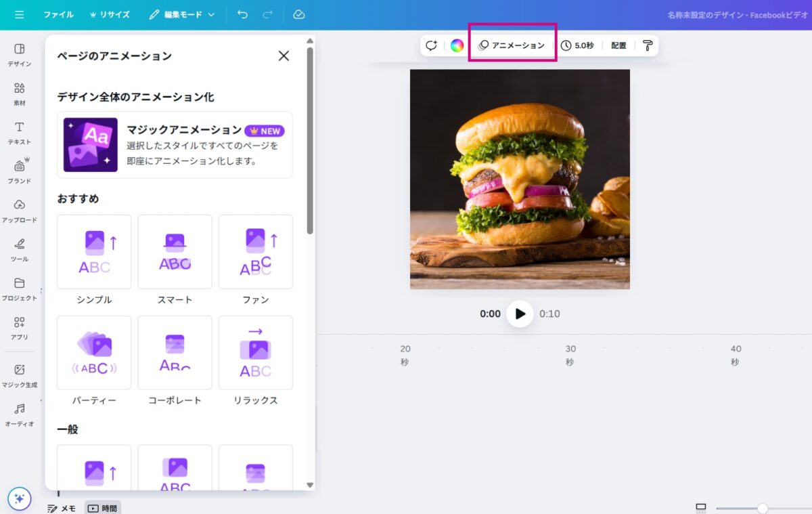The width and height of the screenshot is (812, 514).
Task: Click the panel scrollbar up arrow
Action: (310, 41)
